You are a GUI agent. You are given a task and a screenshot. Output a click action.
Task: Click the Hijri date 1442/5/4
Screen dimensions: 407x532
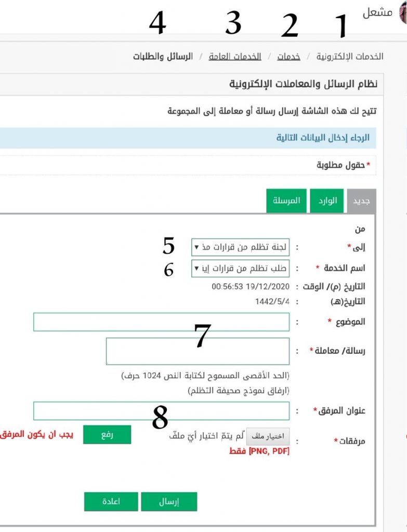point(272,302)
